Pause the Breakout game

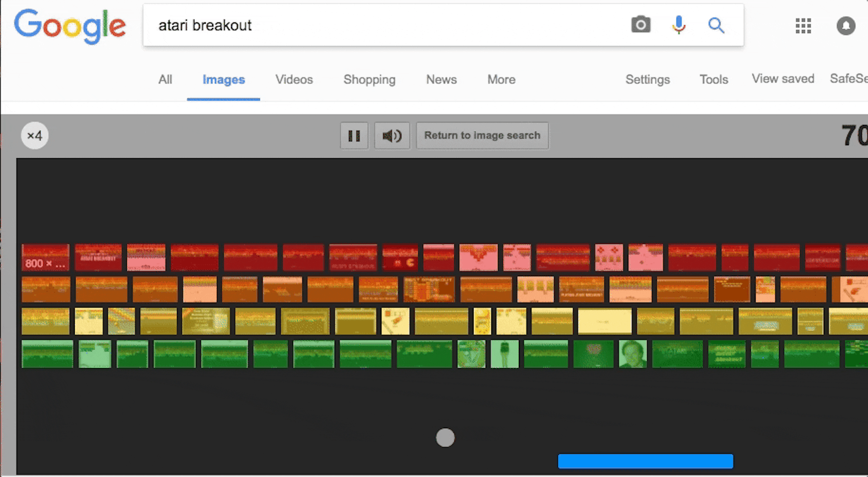[354, 136]
